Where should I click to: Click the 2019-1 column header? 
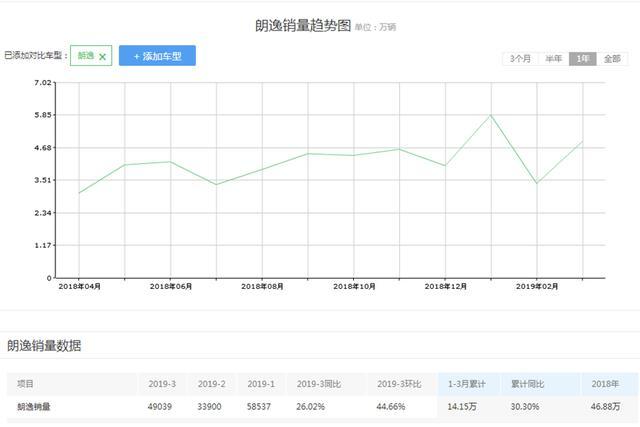click(261, 384)
